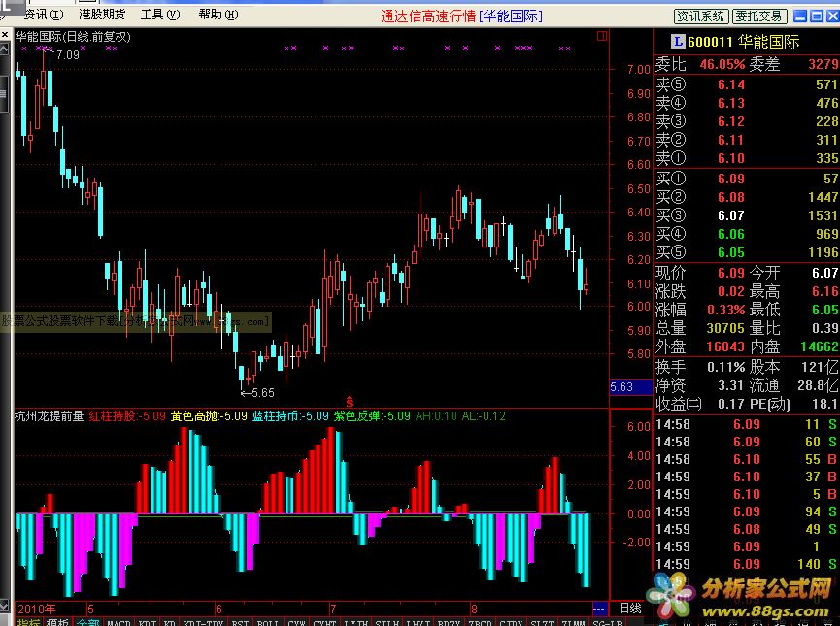The width and height of the screenshot is (840, 626).
Task: Click the 日线 period label
Action: 630,609
